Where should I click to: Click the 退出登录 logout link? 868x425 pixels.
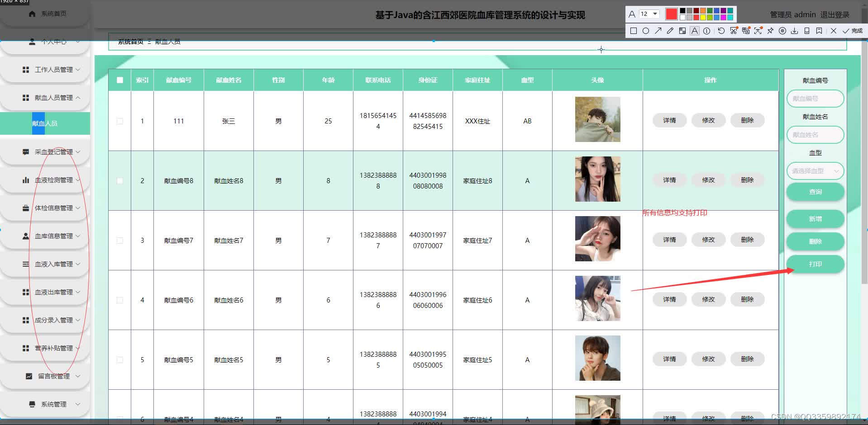coord(835,14)
